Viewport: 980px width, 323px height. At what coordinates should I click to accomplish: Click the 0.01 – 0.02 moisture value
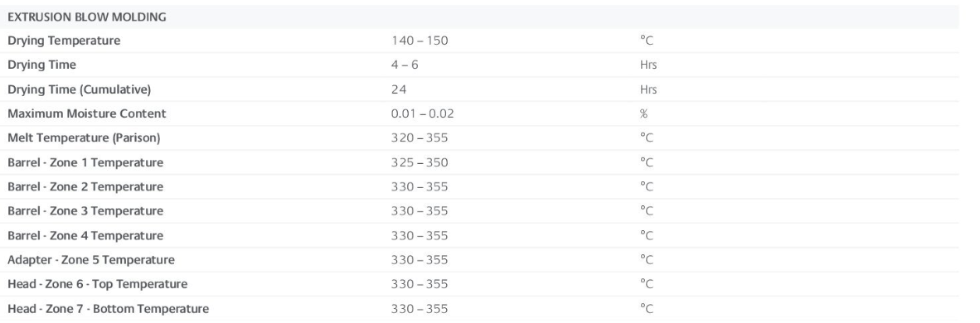(x=423, y=113)
